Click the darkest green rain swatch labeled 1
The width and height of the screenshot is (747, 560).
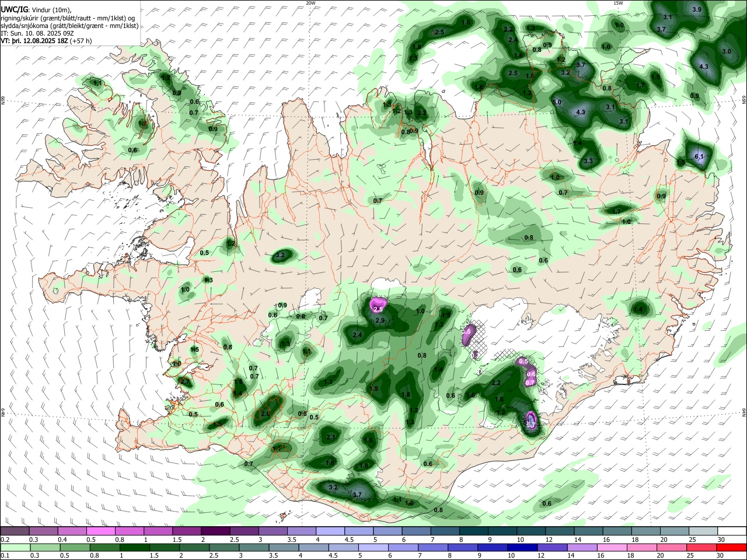pos(134,547)
